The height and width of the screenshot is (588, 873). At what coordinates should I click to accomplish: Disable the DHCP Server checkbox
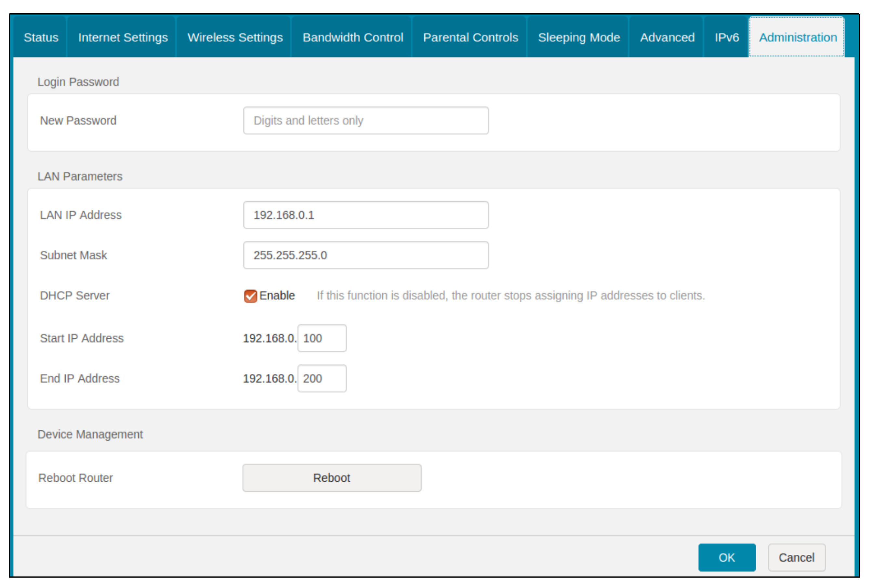coord(250,296)
